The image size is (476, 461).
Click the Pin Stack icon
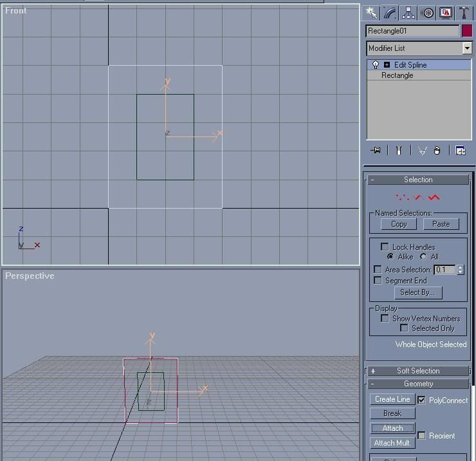point(376,151)
